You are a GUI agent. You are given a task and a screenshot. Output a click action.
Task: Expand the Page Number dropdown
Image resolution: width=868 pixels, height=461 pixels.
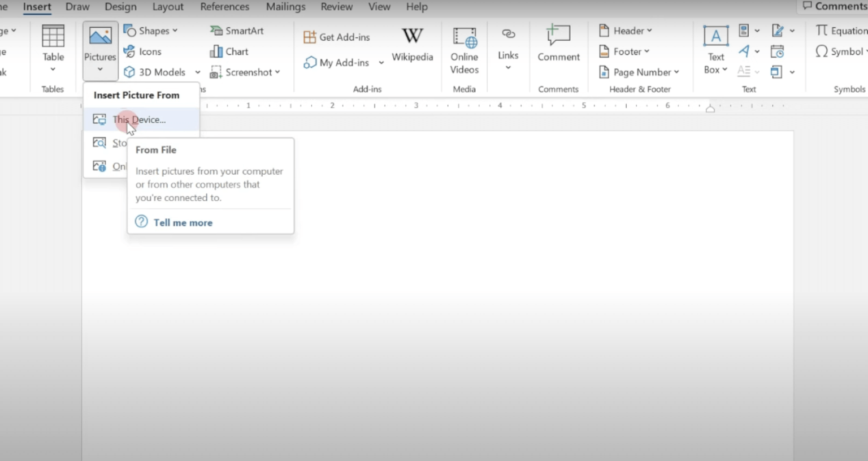639,72
